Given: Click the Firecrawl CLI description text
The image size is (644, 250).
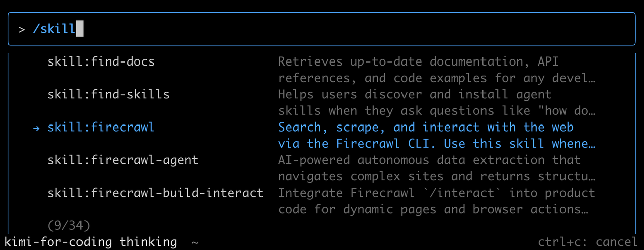Looking at the screenshot, I should 437,136.
